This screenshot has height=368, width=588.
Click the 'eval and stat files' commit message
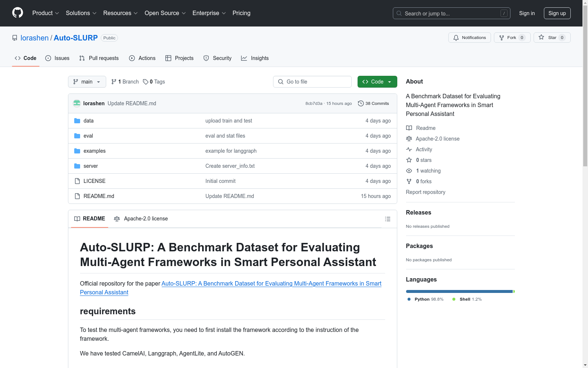pos(225,136)
